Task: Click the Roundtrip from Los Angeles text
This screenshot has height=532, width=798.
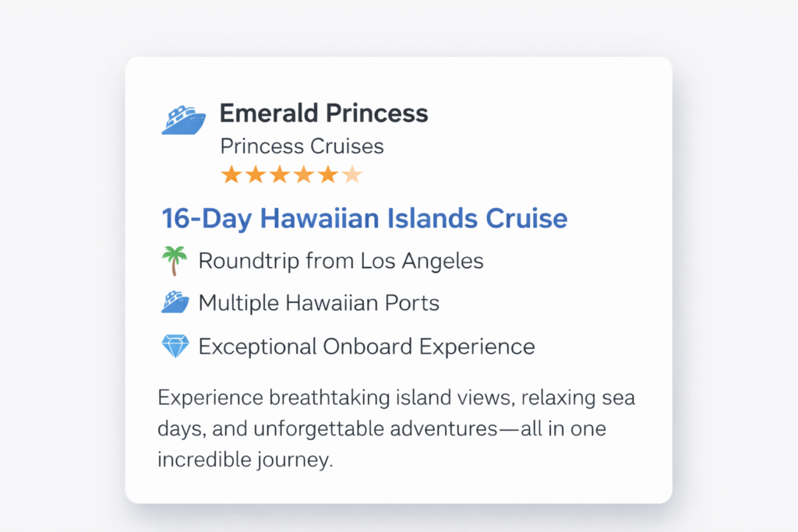Action: tap(341, 261)
